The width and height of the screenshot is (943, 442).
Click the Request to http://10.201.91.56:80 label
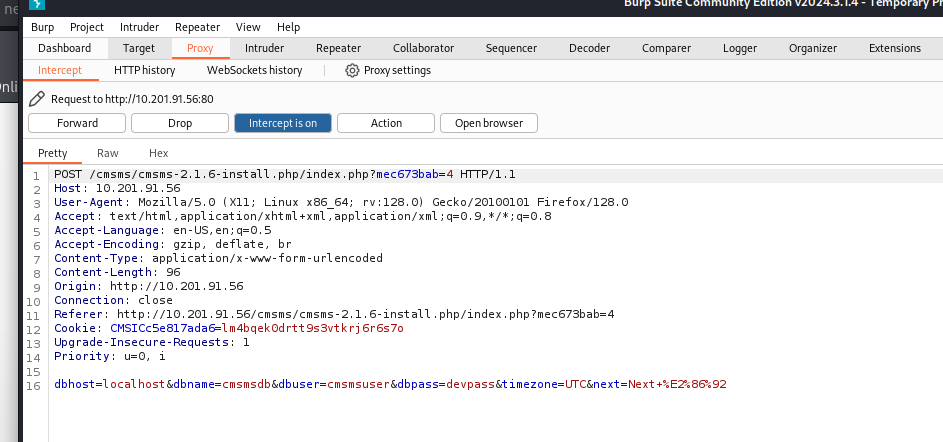pos(132,99)
